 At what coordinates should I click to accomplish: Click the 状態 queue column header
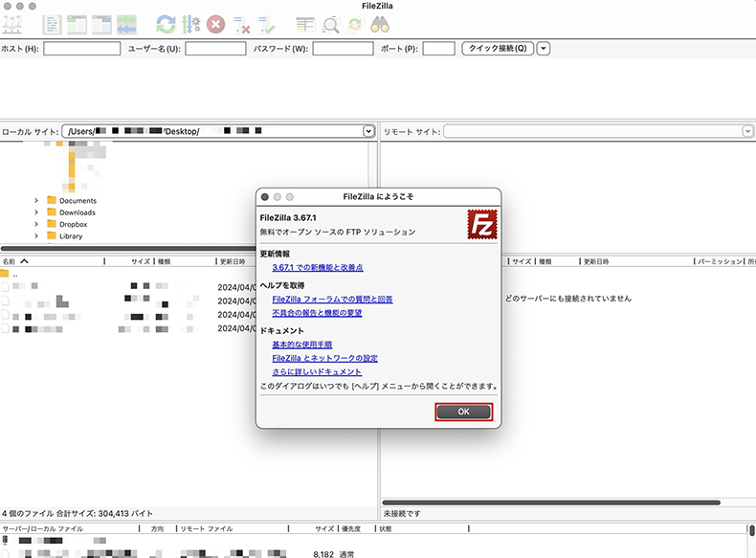coord(386,529)
